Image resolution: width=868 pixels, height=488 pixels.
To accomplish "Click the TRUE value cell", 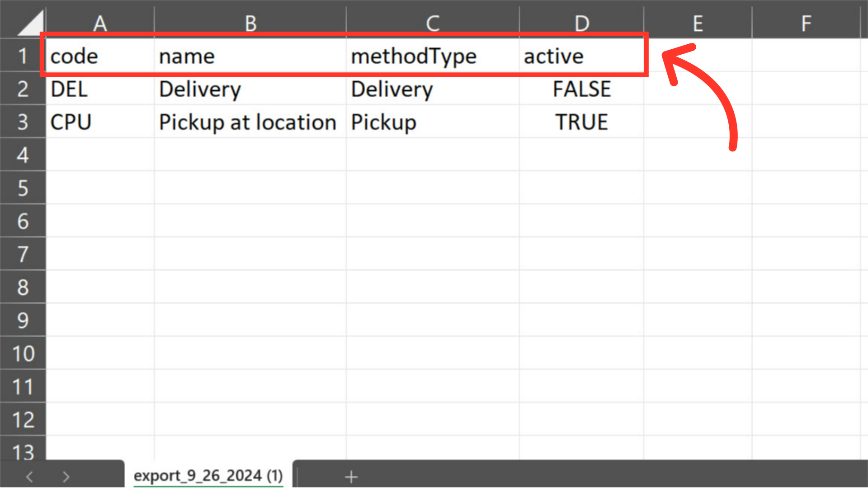I will click(581, 122).
